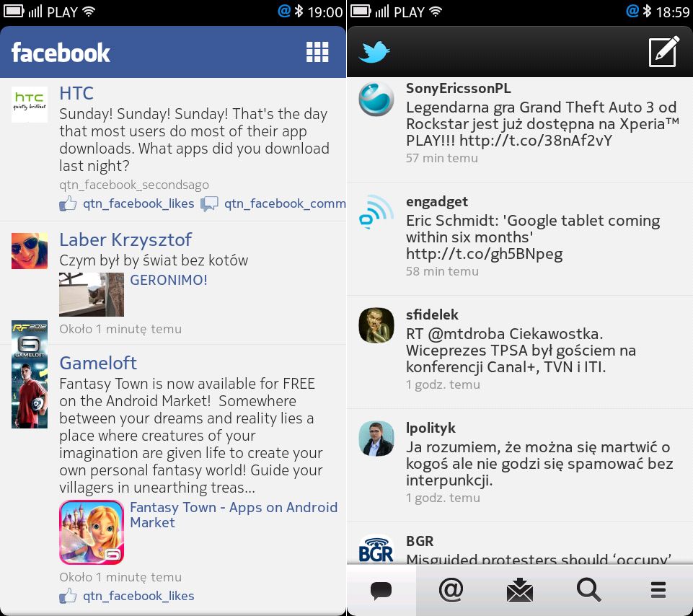Open the Fantasy Town app thumbnail
693x616 pixels.
tap(92, 532)
